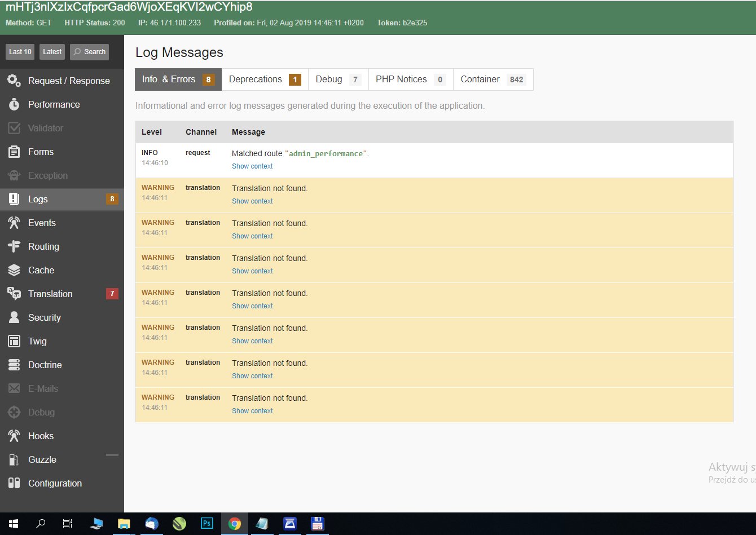Open the Events antenna icon
The width and height of the screenshot is (756, 535).
14,223
